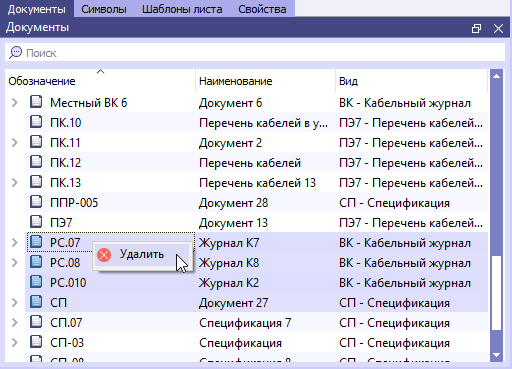Expand the ПК.13 tree node

(14, 182)
